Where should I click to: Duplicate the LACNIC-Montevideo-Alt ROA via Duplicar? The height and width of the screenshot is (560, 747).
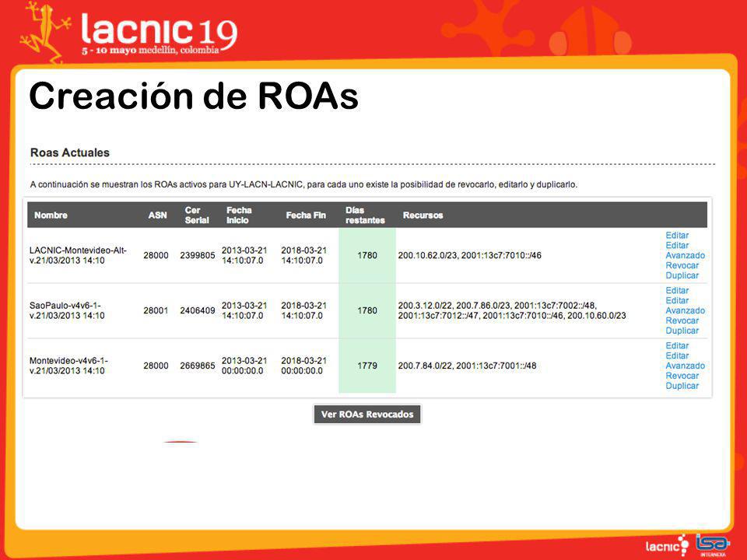point(682,275)
